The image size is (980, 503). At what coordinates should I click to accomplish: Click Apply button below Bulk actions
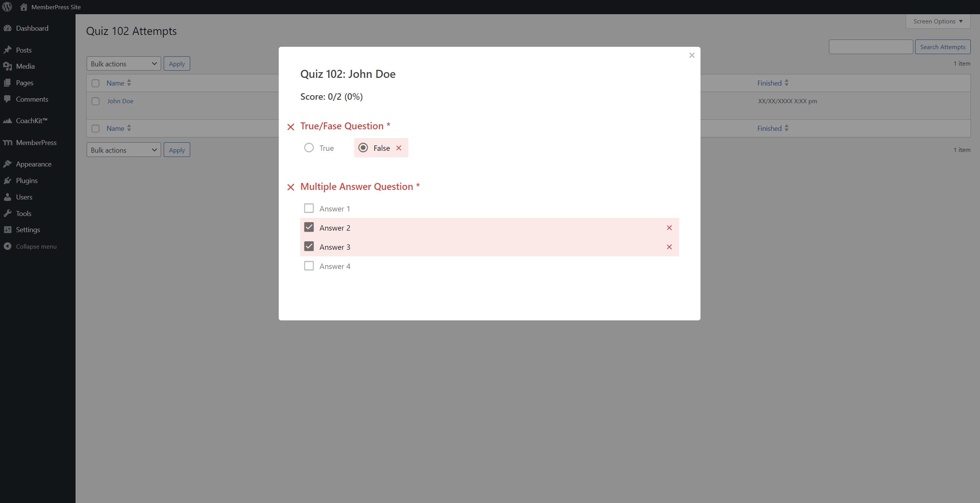(177, 150)
